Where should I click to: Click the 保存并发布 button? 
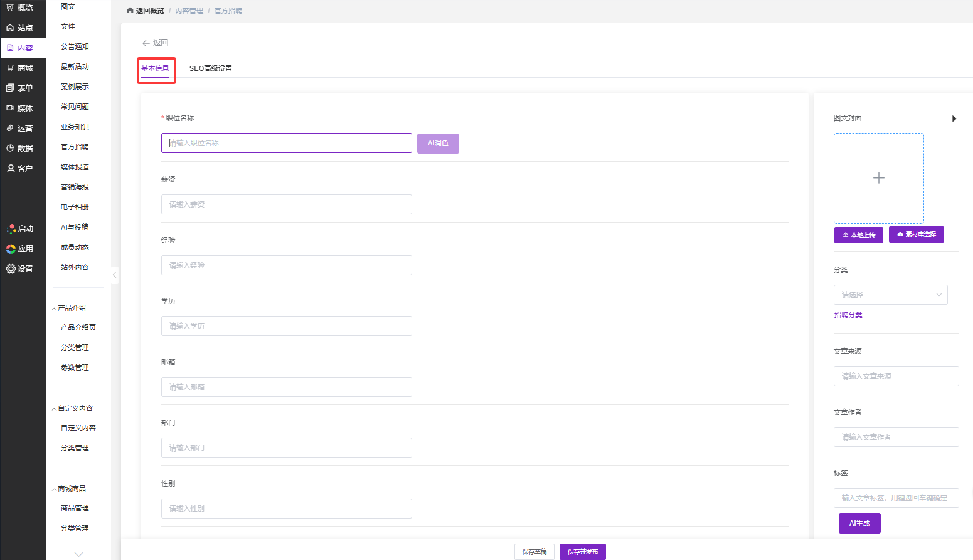[x=582, y=552]
